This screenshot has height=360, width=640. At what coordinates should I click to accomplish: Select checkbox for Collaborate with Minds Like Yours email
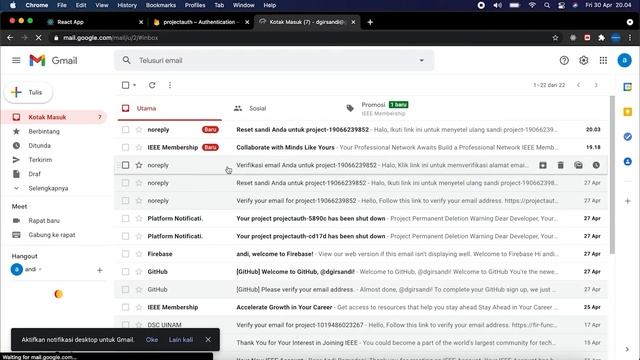coord(125,147)
